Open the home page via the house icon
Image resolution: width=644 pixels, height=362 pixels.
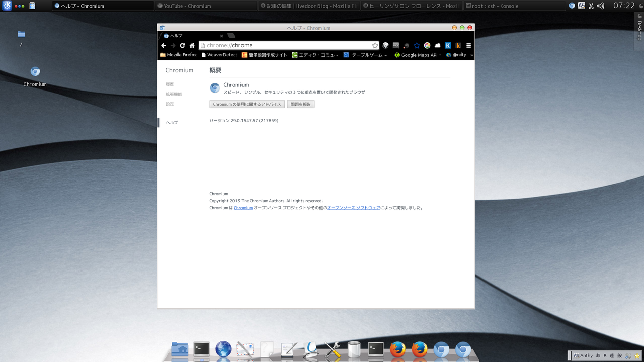192,45
